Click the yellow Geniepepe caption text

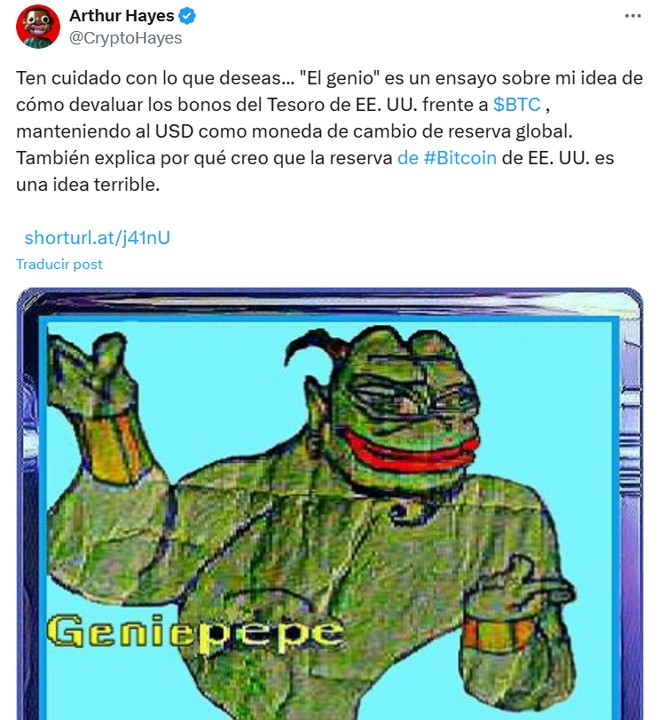click(x=195, y=634)
